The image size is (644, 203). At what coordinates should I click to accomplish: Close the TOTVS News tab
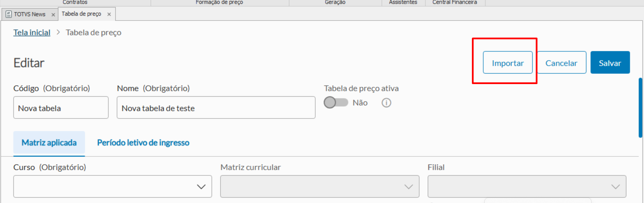pos(53,15)
